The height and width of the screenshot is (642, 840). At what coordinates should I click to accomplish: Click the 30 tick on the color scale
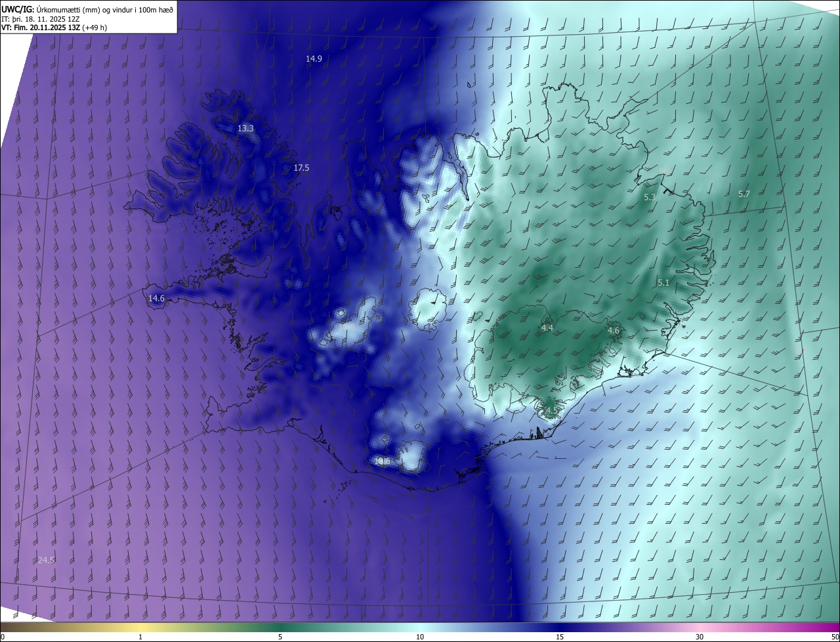pyautogui.click(x=700, y=637)
